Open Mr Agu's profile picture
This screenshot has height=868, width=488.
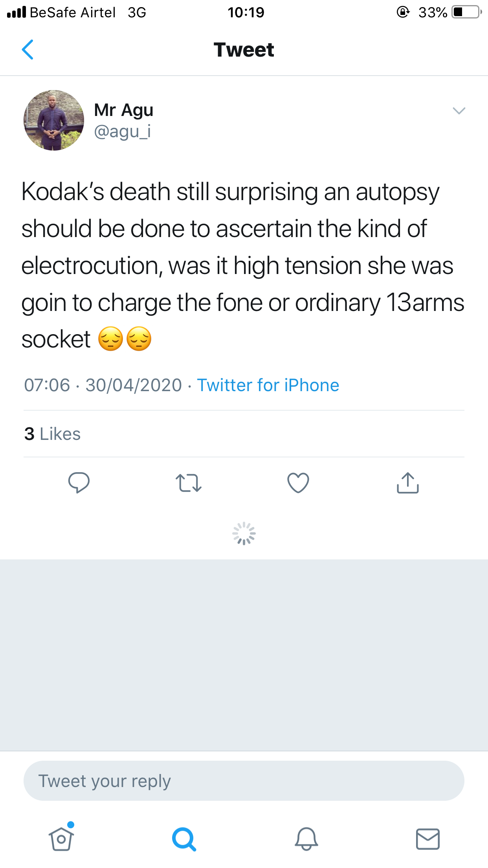coord(54,120)
